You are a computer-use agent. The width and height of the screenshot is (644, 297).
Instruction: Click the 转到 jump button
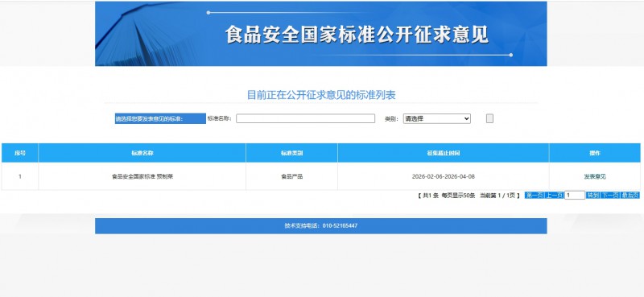pos(592,195)
